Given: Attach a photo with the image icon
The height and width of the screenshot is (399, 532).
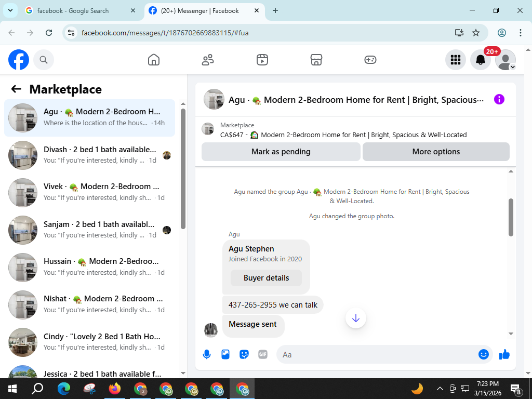Looking at the screenshot, I should pyautogui.click(x=225, y=354).
